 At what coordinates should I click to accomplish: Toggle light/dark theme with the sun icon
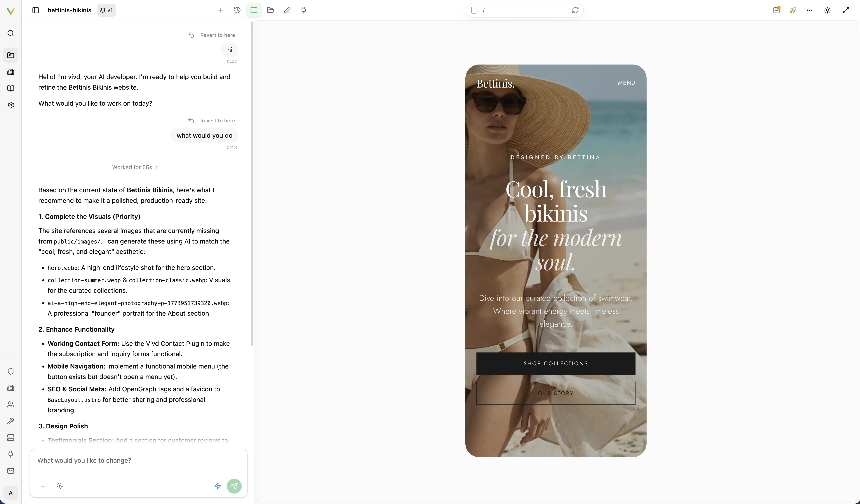827,10
